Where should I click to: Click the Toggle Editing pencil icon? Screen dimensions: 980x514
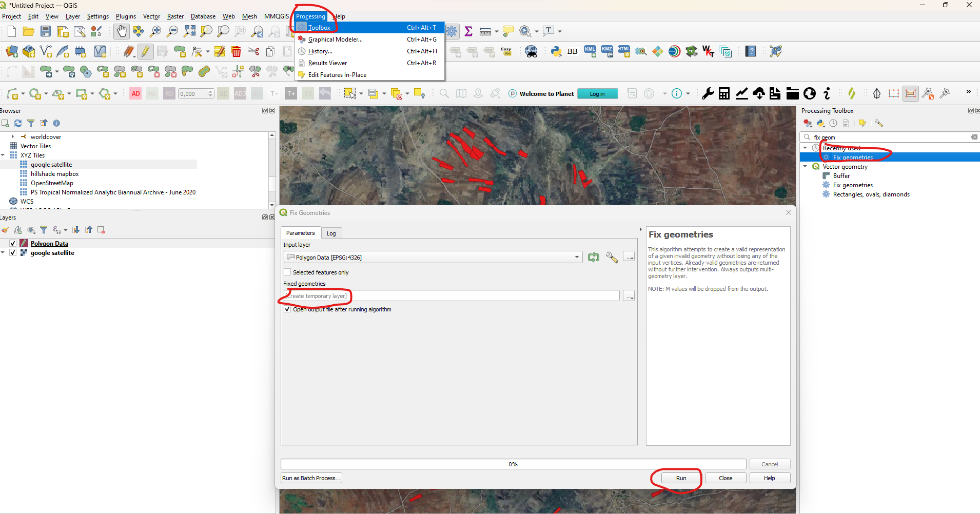click(145, 51)
